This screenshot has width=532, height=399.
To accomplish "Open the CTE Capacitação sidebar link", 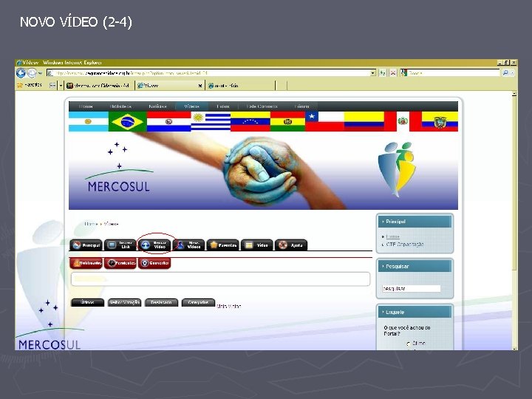I will (x=405, y=245).
